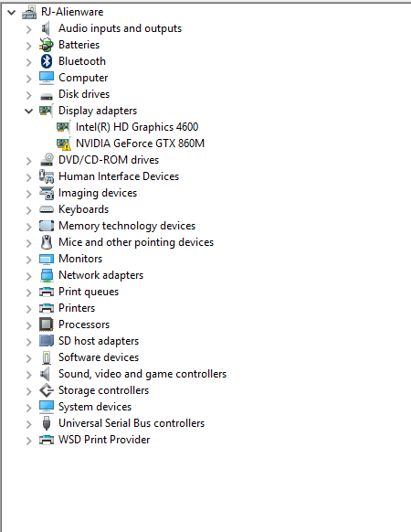Click the Sound, video and game controllers icon
411x532 pixels.
46,374
